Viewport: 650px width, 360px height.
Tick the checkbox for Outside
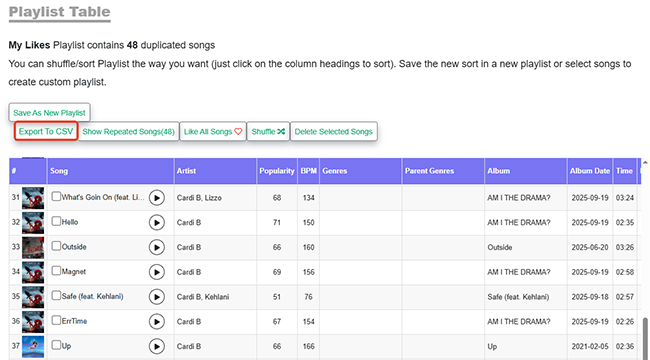(x=56, y=246)
